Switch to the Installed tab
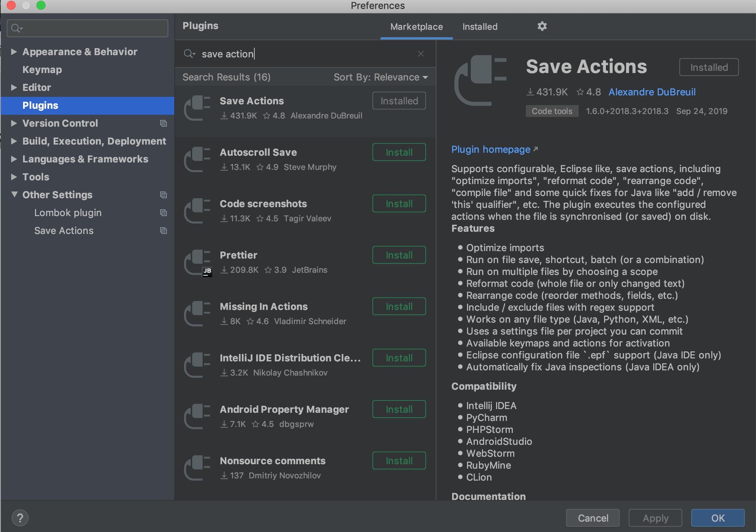This screenshot has width=756, height=532. (480, 26)
